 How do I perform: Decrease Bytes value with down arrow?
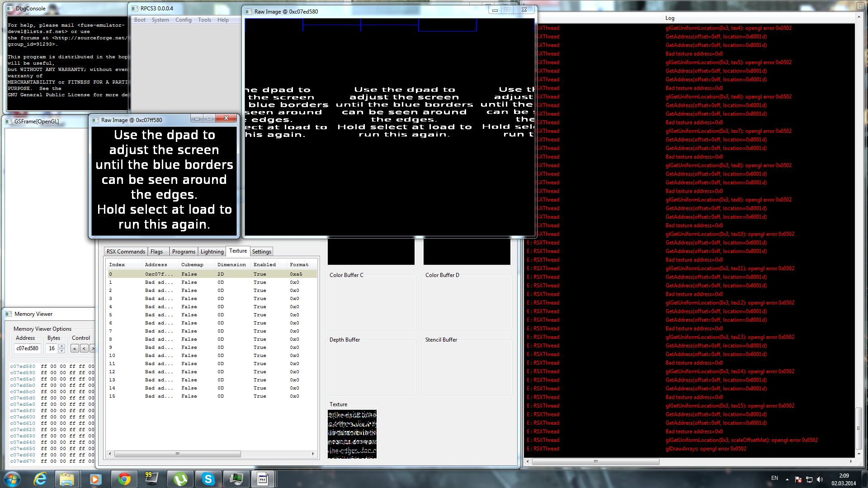pos(62,351)
